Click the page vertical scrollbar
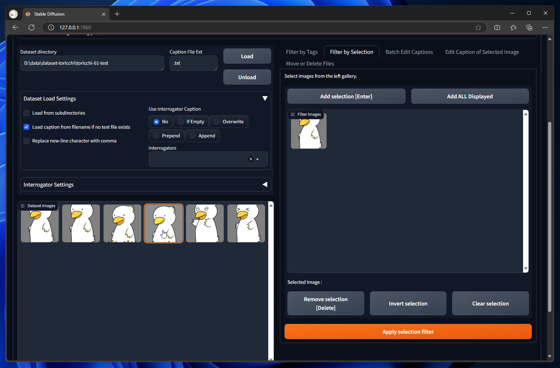 [550, 218]
